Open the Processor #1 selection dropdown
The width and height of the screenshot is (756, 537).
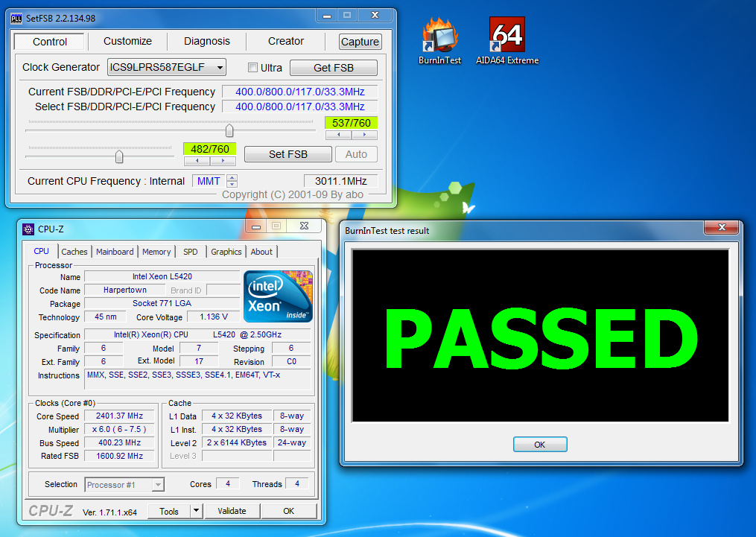point(125,485)
